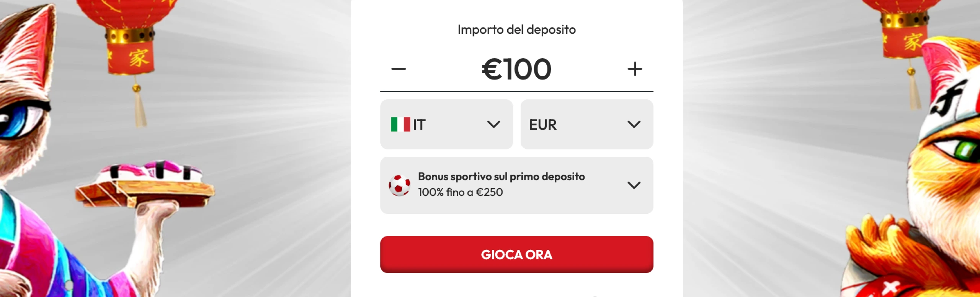Increase deposit amount with plus button

[x=635, y=69]
